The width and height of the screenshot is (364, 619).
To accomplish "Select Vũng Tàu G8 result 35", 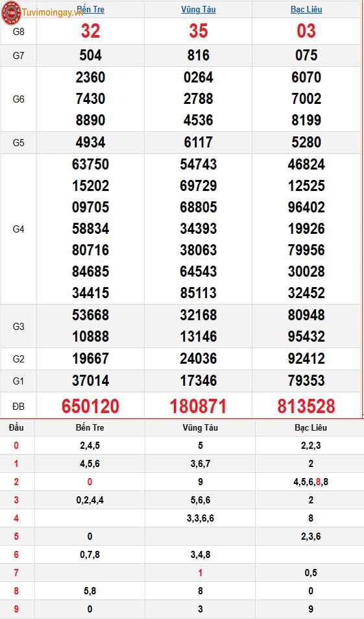I will tap(199, 31).
